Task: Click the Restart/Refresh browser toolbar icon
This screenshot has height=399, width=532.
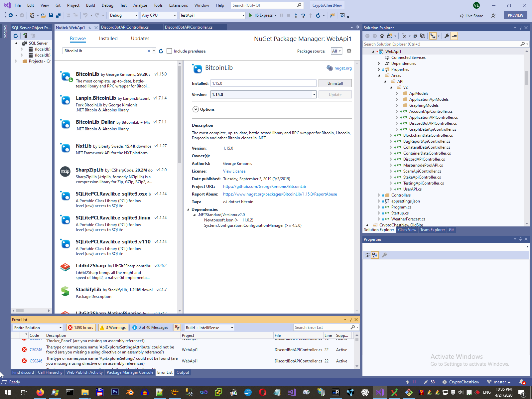Action: pyautogui.click(x=318, y=15)
